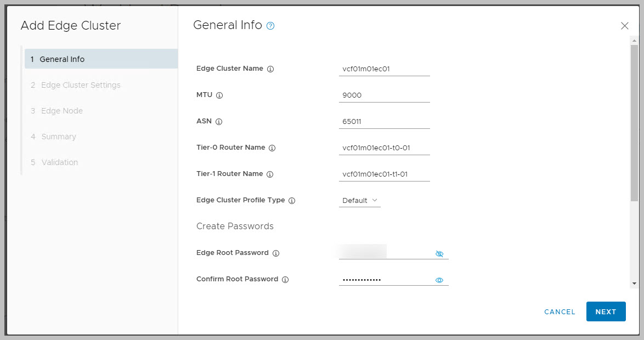Click the ASN input field

tap(384, 122)
